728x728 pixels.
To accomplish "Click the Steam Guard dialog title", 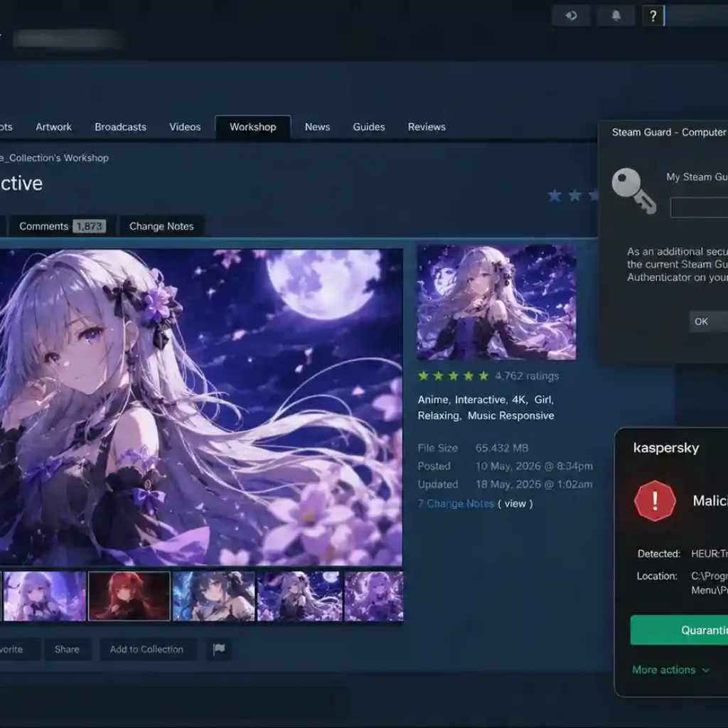I will click(x=670, y=132).
